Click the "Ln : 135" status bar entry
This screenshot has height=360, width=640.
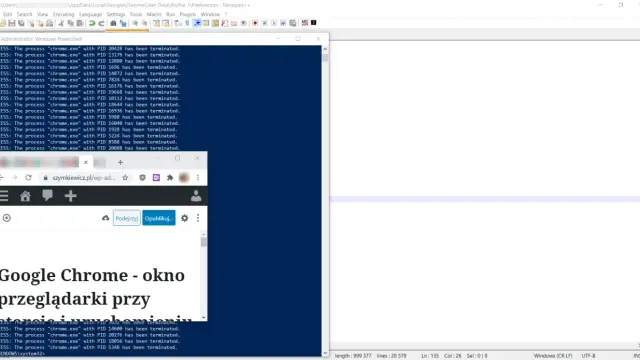(430, 356)
